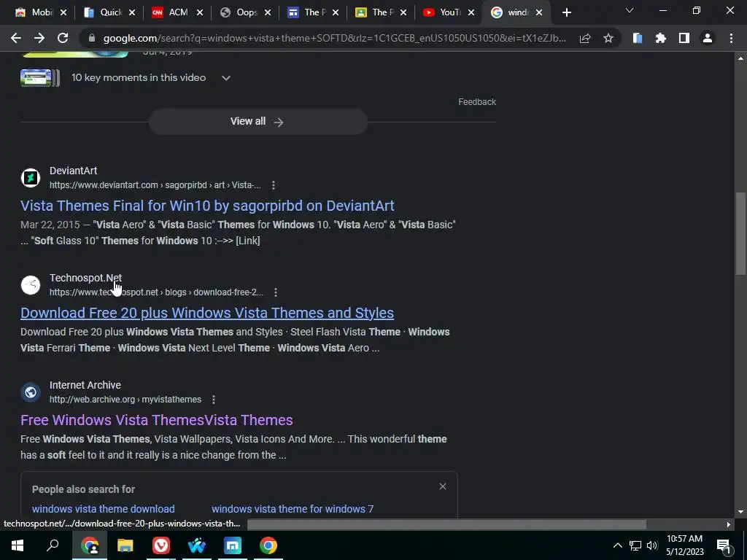Open the Extensions puzzle icon
Viewport: 747px width, 560px height.
661,38
